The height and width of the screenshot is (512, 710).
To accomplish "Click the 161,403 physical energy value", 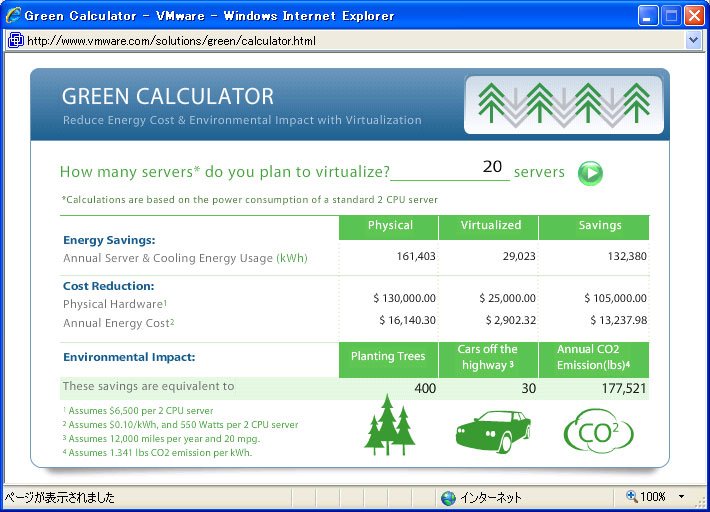I will [x=416, y=256].
